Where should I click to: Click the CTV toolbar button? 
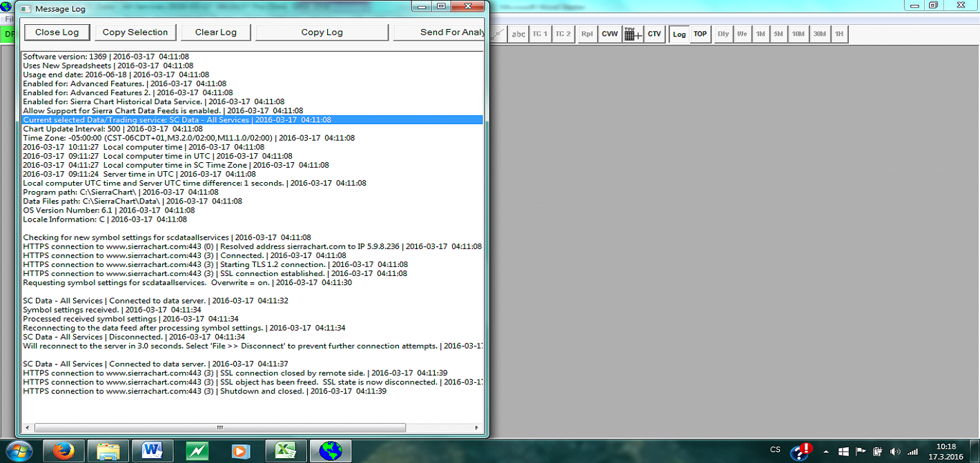click(654, 34)
